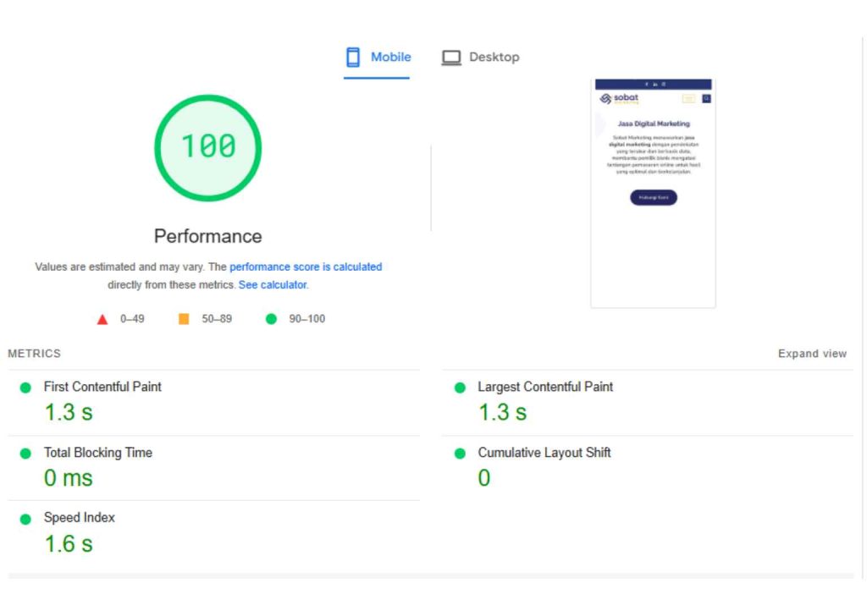
Task: Expand view of the metrics section
Action: [812, 354]
